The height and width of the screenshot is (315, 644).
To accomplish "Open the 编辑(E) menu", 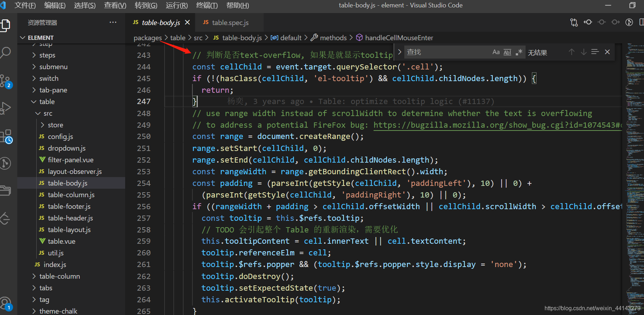I will click(55, 5).
